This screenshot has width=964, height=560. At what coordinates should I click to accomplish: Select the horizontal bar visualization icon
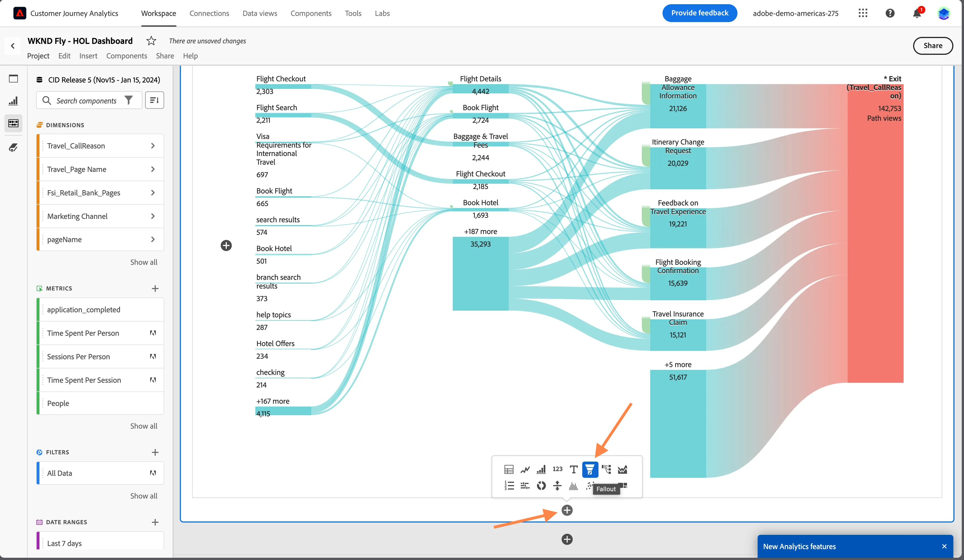tap(525, 486)
